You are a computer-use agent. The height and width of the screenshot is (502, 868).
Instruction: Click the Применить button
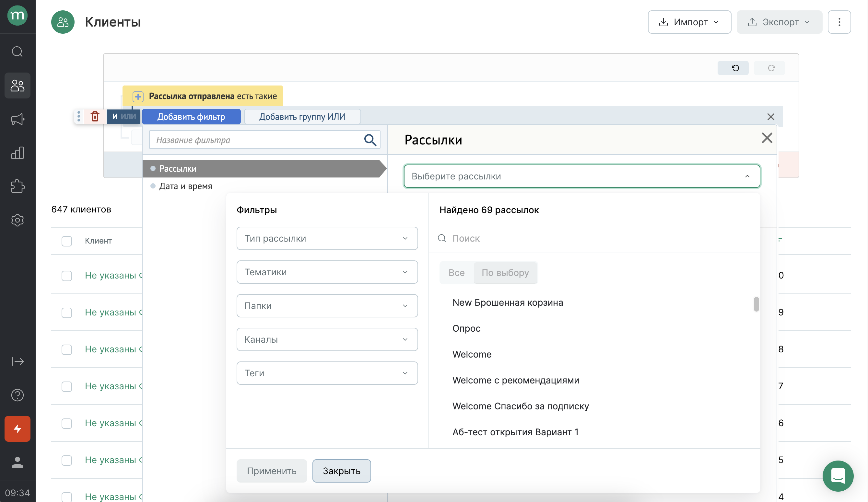(x=271, y=471)
